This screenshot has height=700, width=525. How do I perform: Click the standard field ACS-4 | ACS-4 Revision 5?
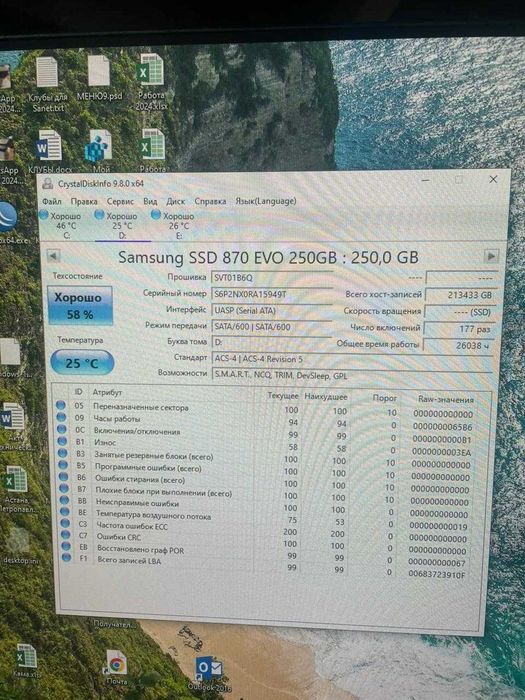tap(352, 359)
